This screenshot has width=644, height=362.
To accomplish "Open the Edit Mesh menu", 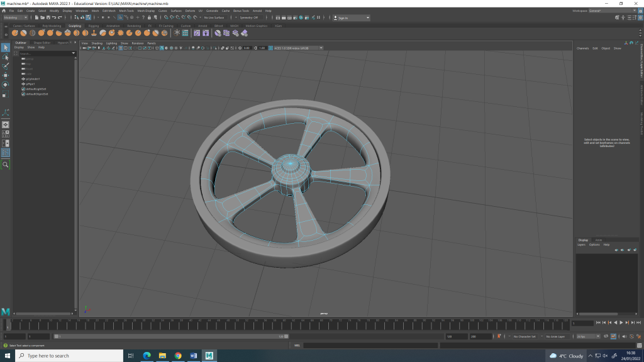I will (x=109, y=11).
